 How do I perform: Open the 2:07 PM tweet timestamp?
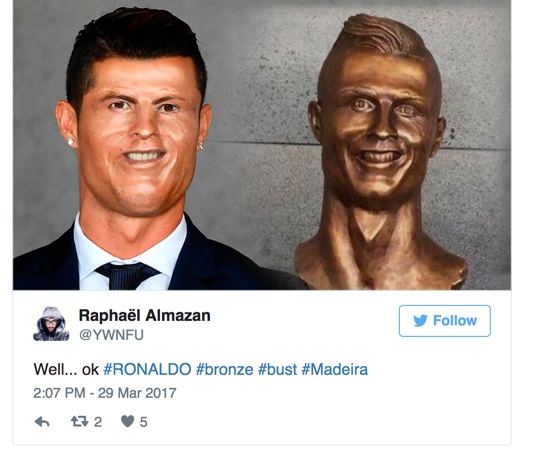(59, 393)
